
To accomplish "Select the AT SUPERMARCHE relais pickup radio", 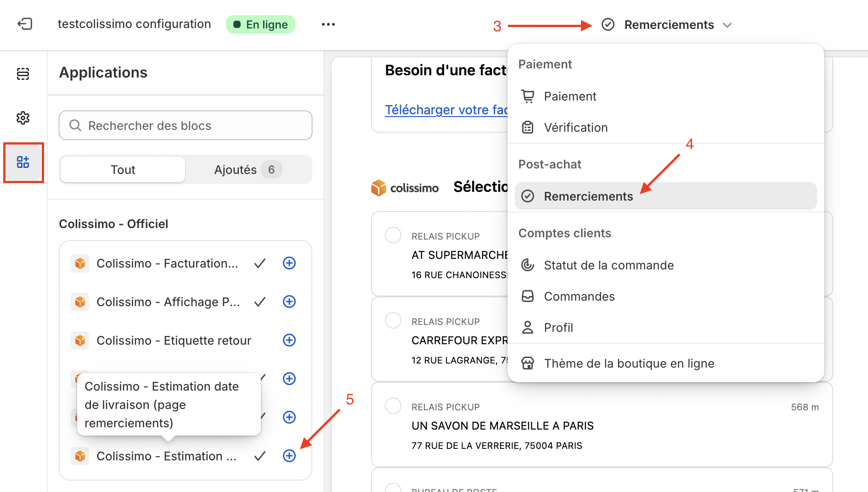I will tap(393, 235).
